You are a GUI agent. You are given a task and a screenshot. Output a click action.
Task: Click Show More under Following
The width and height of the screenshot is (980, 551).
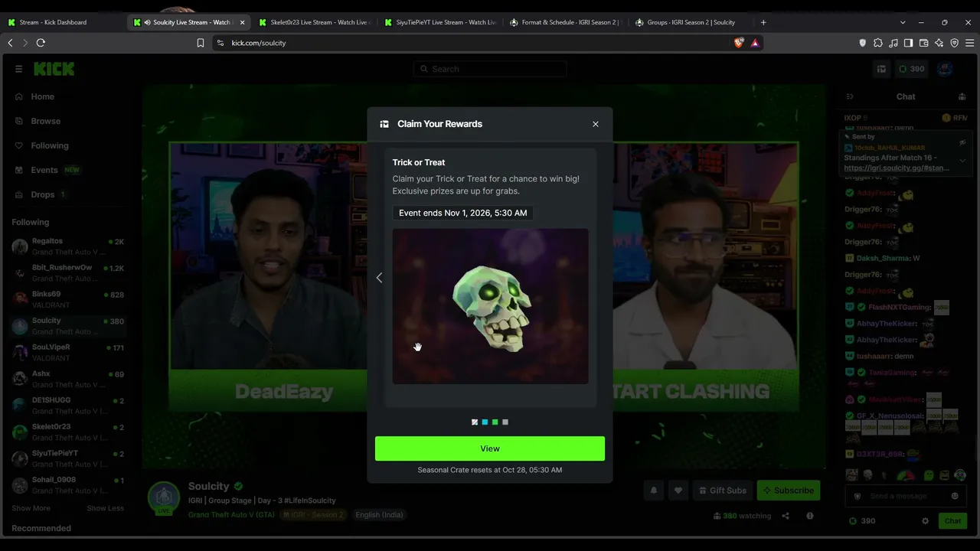pyautogui.click(x=31, y=508)
